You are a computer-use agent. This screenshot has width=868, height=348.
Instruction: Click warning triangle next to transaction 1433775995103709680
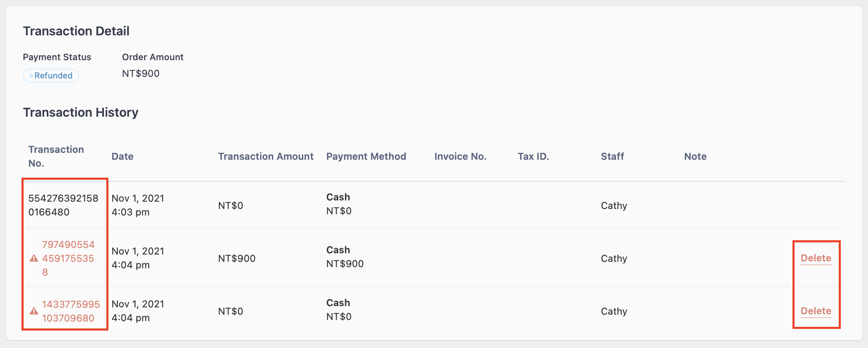click(x=34, y=311)
